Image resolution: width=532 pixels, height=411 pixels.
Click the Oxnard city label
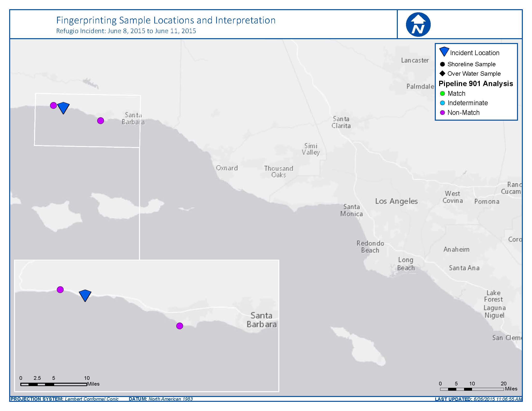point(227,168)
